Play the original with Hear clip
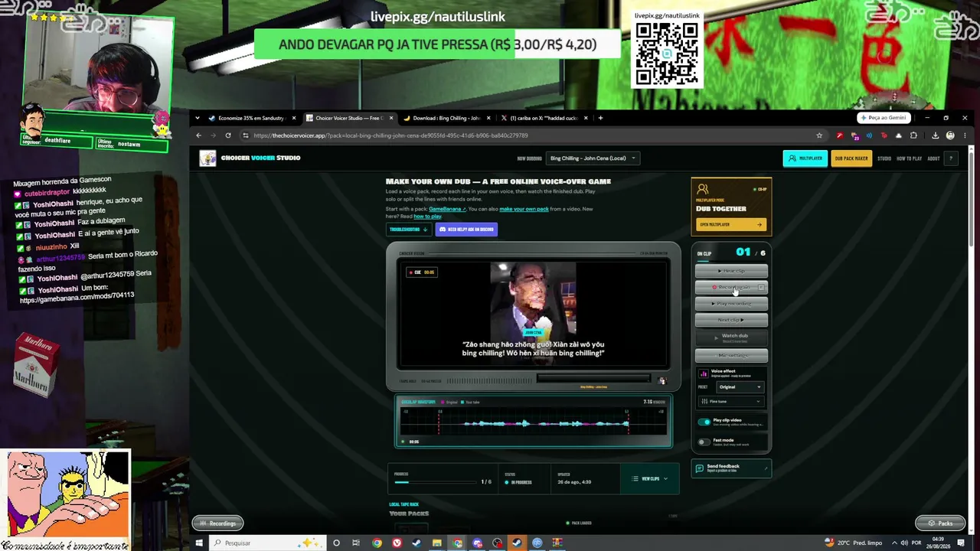 (731, 271)
